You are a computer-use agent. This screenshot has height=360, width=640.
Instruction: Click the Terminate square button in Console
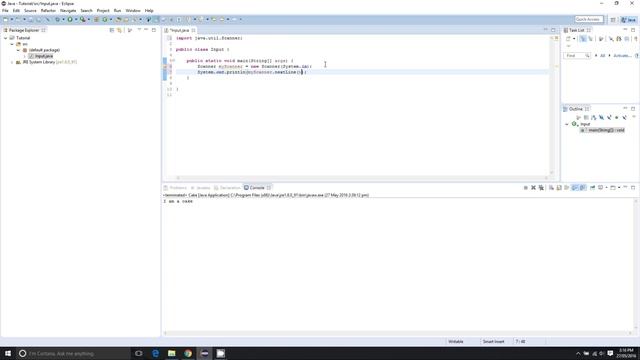[526, 188]
